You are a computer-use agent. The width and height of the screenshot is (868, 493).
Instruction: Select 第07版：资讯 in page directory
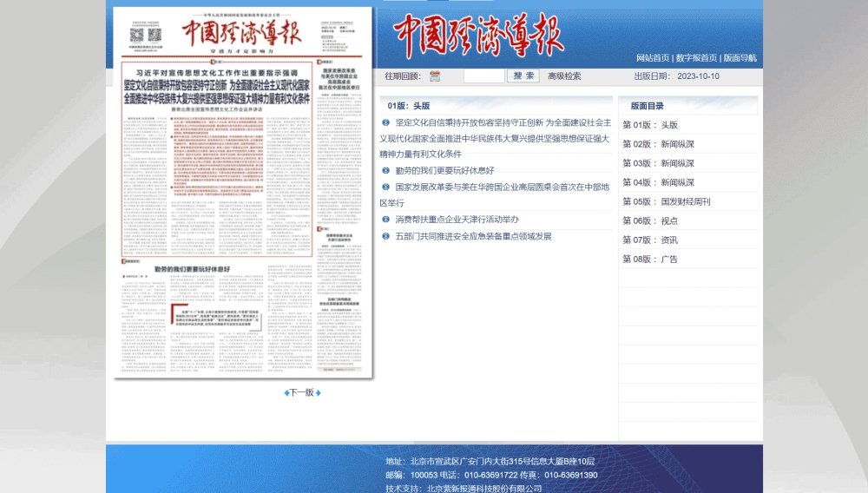click(650, 240)
